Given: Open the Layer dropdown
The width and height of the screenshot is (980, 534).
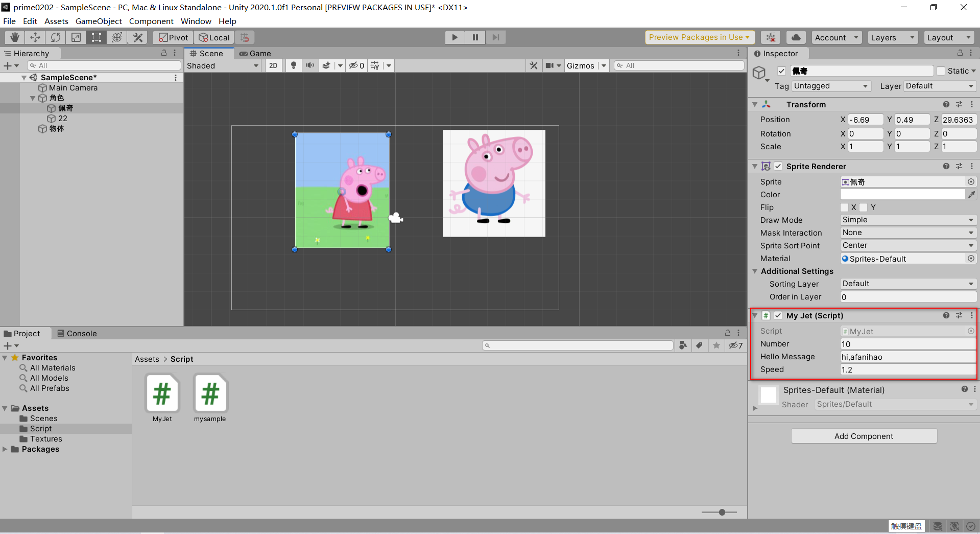Looking at the screenshot, I should (940, 86).
